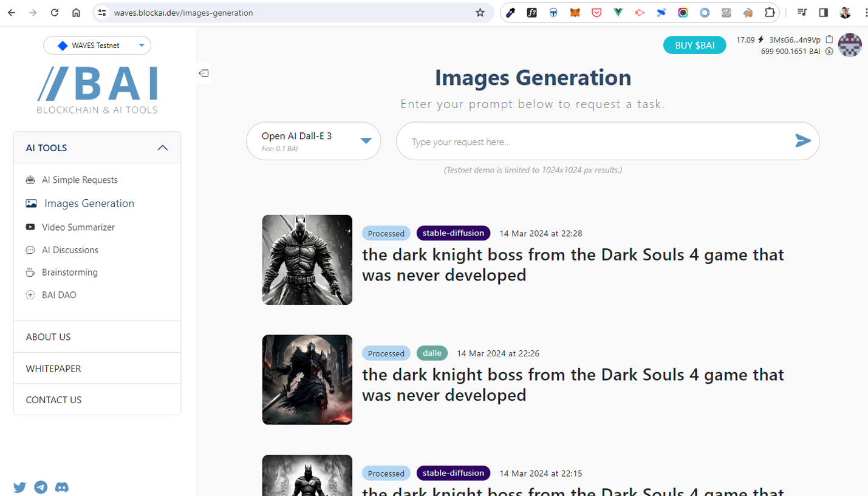Click the 22:28 result prompt title
The width and height of the screenshot is (868, 496).
[x=573, y=265]
